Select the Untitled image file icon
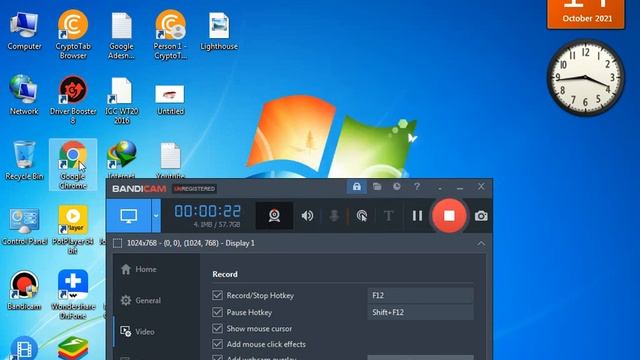The image size is (640, 360). point(170,99)
